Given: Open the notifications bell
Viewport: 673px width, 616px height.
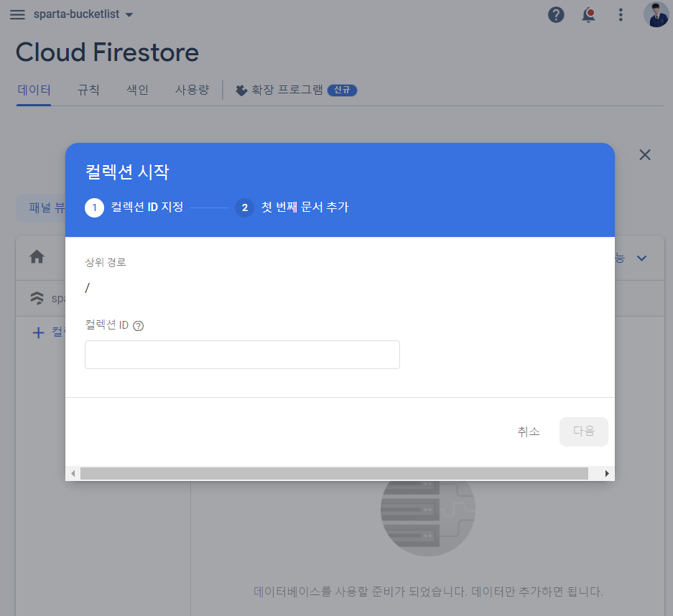Looking at the screenshot, I should click(588, 15).
